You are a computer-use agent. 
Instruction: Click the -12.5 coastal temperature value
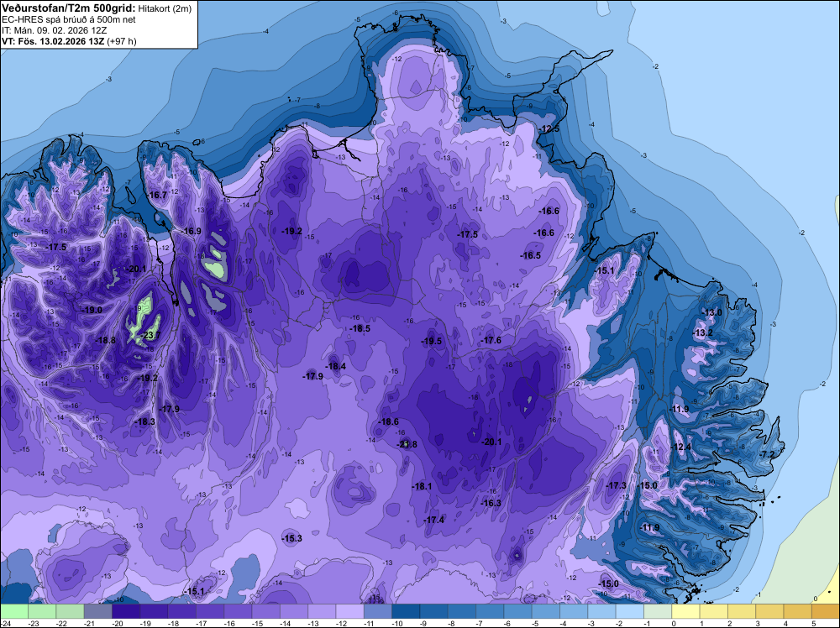click(549, 129)
